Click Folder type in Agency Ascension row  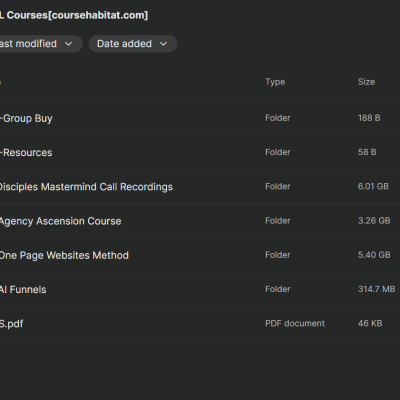(278, 221)
